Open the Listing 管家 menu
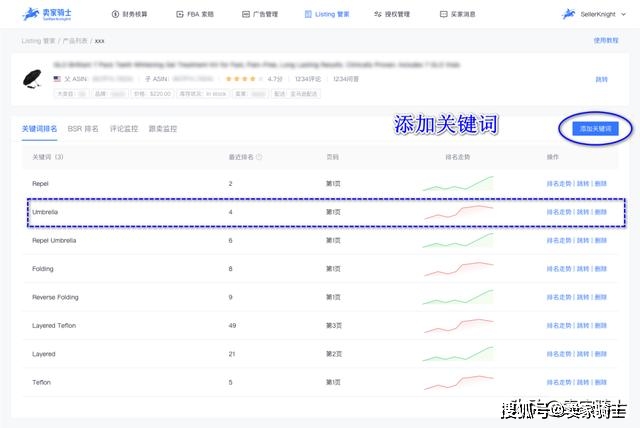Screen dimensions: 640x428 click(x=327, y=14)
